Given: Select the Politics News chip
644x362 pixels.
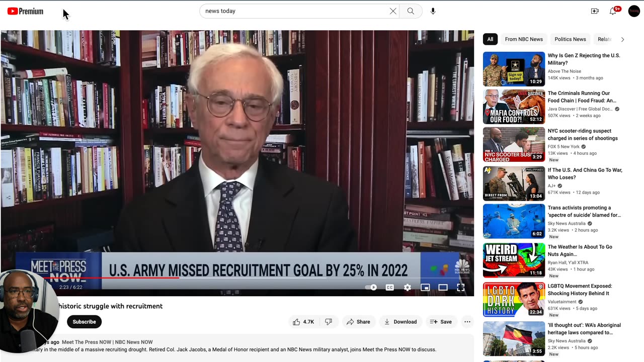Looking at the screenshot, I should [x=570, y=39].
